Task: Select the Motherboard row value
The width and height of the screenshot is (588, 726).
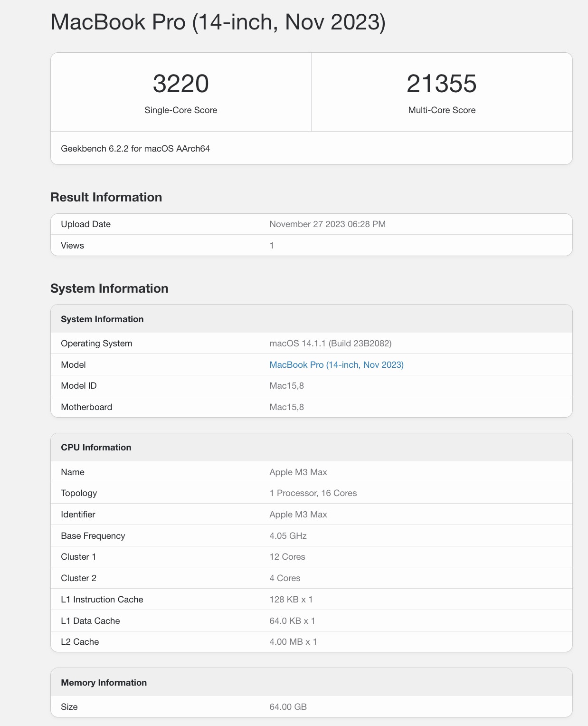Action: coord(287,407)
